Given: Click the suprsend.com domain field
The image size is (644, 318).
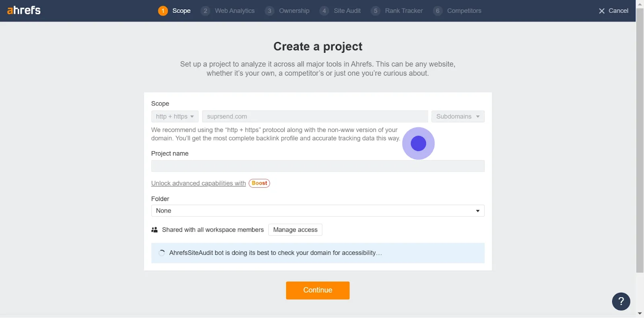Looking at the screenshot, I should click(x=315, y=116).
